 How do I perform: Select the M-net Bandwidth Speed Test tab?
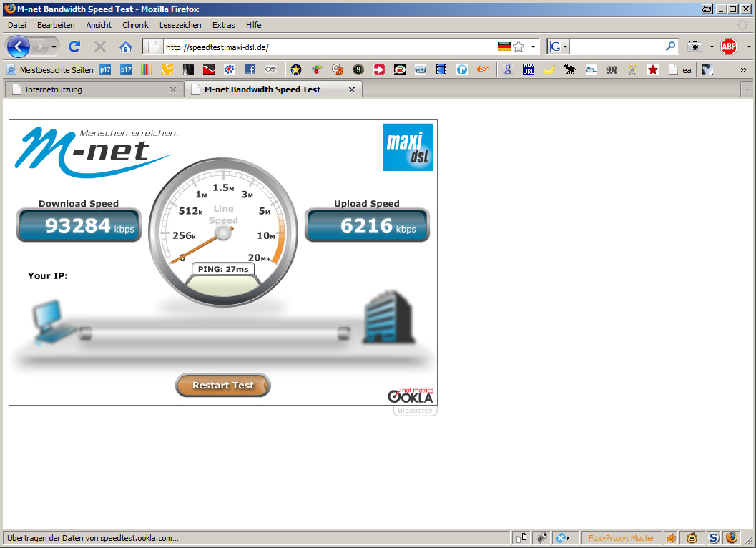coord(273,89)
